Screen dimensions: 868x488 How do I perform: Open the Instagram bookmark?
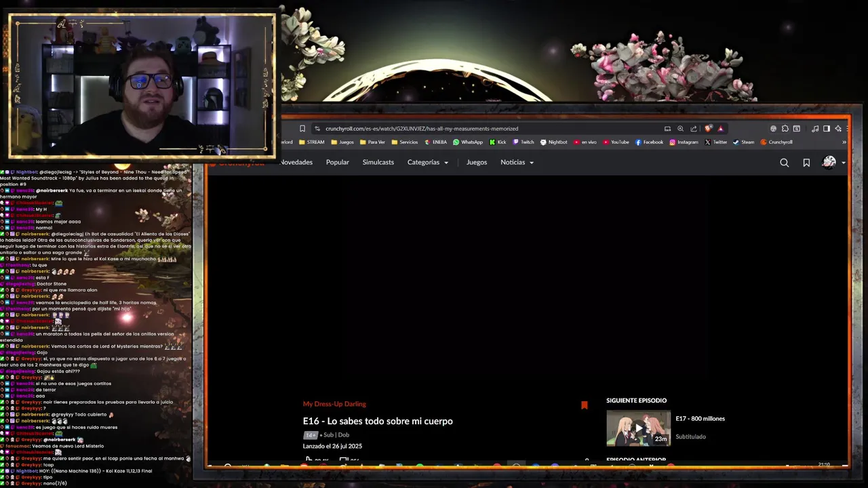[684, 142]
